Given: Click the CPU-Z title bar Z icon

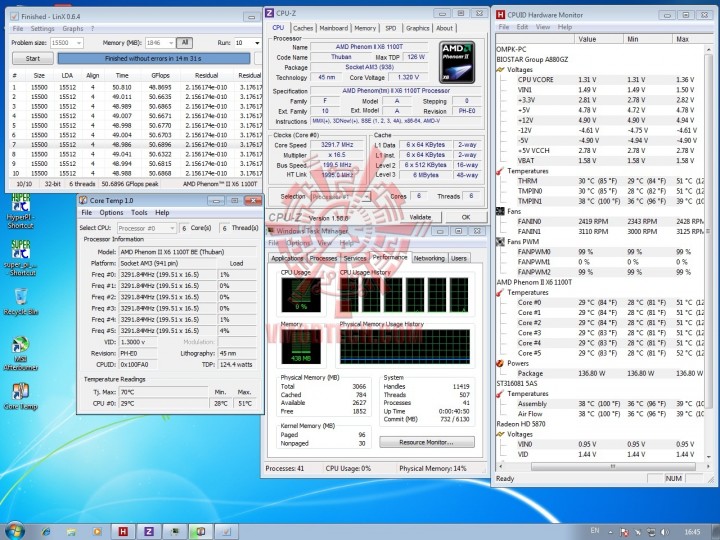Looking at the screenshot, I should 270,13.
